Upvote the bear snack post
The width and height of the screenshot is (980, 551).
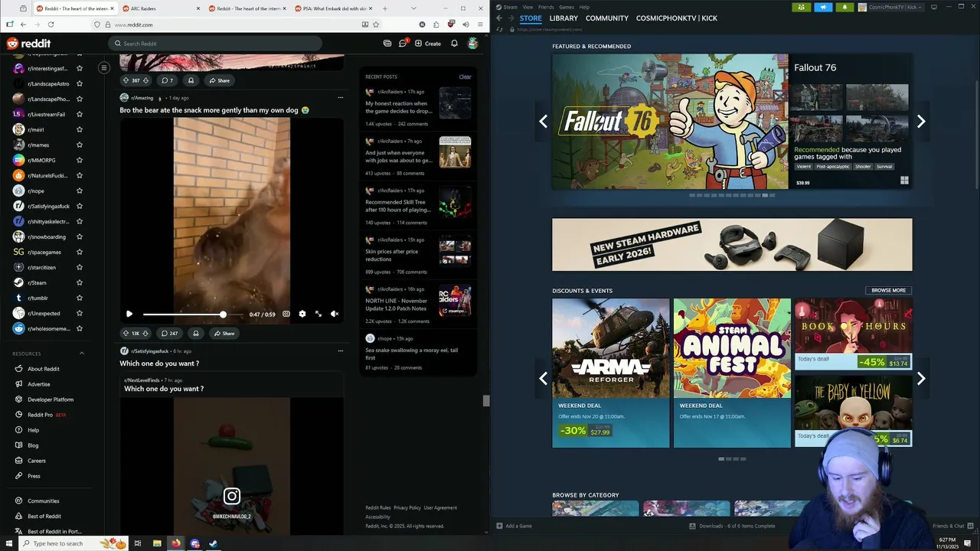point(126,334)
